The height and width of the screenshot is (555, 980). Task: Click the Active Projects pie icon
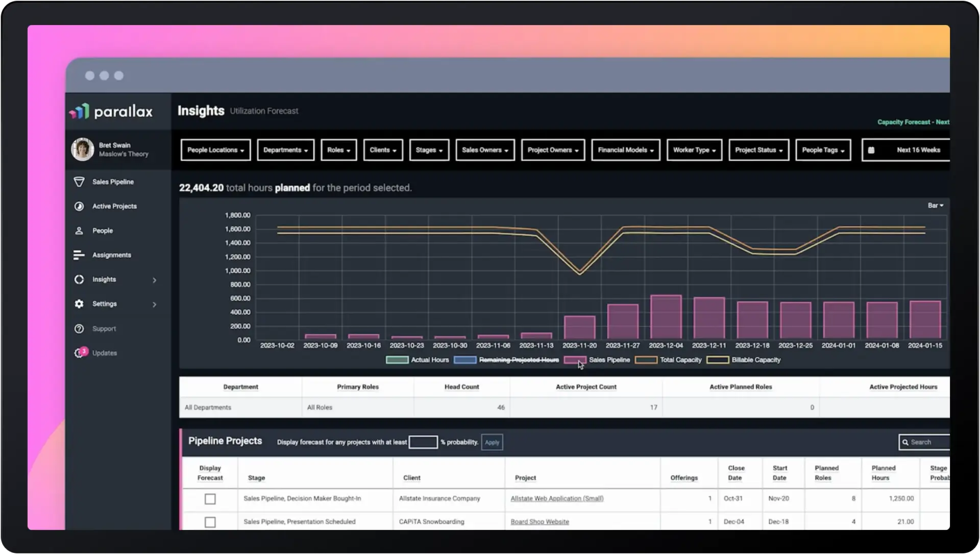click(x=79, y=207)
